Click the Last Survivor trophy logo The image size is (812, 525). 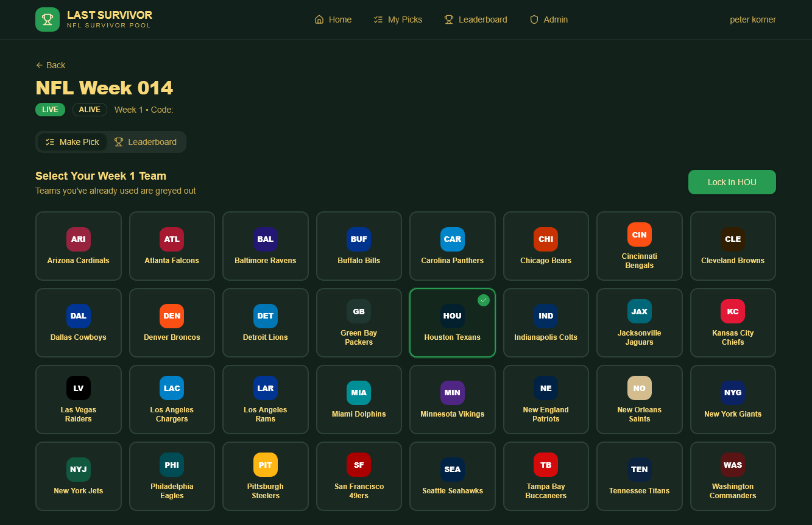click(x=48, y=19)
